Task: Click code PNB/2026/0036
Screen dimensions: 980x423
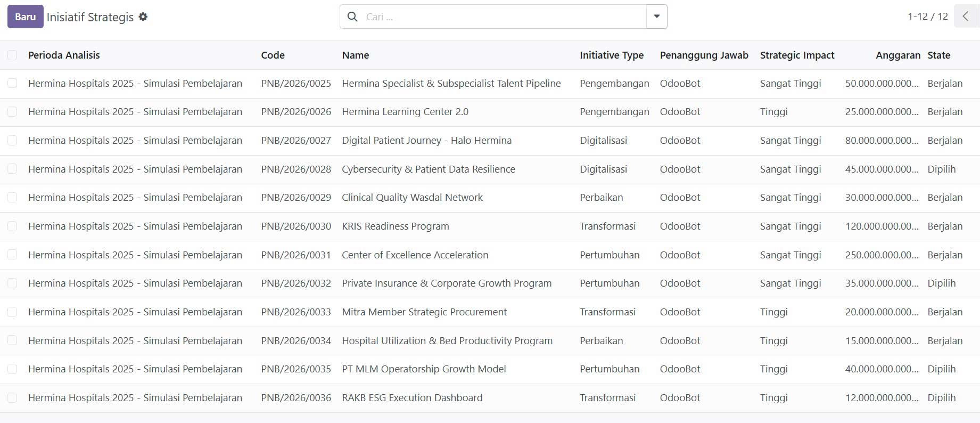Action: (296, 397)
